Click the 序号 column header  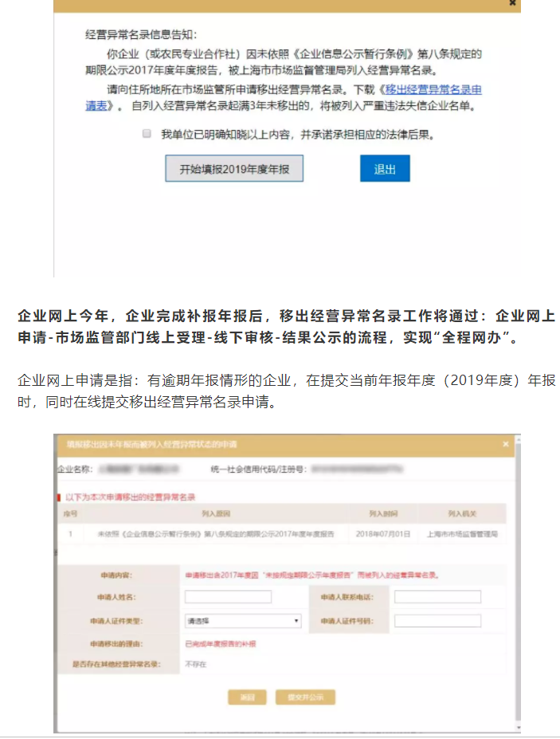click(70, 514)
